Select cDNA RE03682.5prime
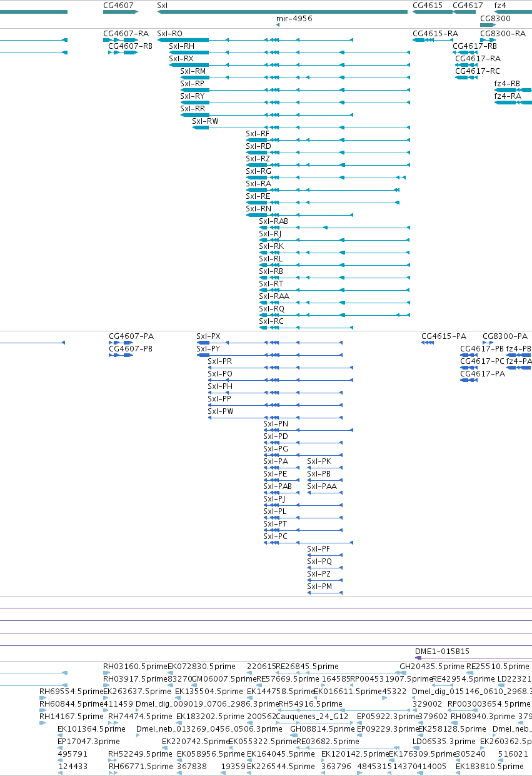 point(328,742)
